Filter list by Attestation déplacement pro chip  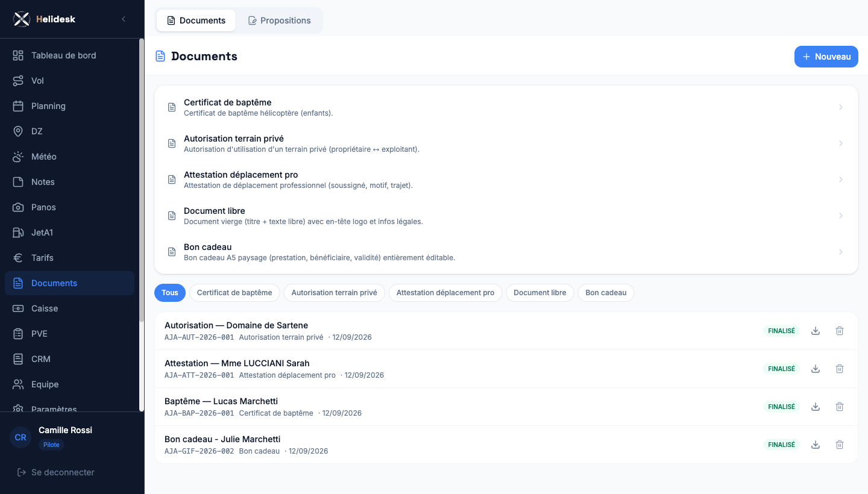click(445, 293)
